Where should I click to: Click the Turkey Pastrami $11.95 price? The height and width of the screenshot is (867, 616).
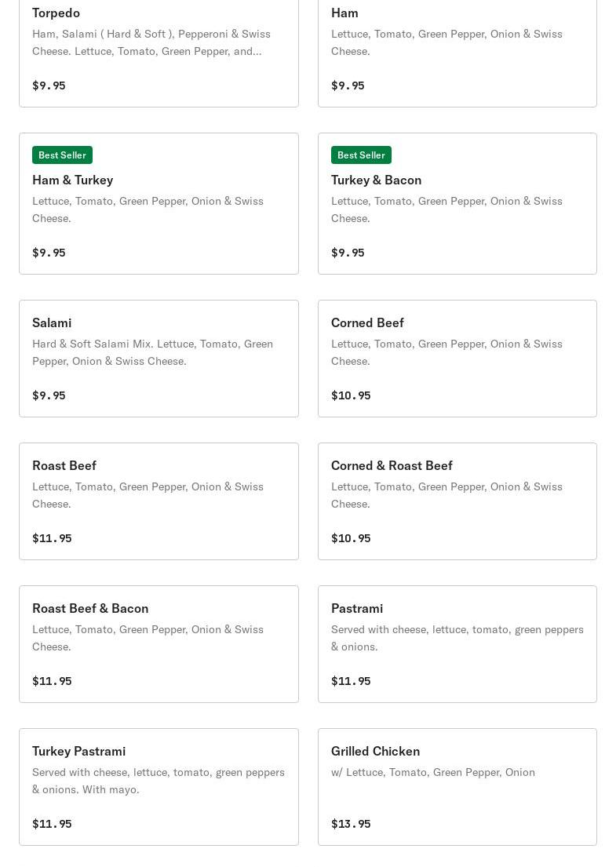point(52,823)
